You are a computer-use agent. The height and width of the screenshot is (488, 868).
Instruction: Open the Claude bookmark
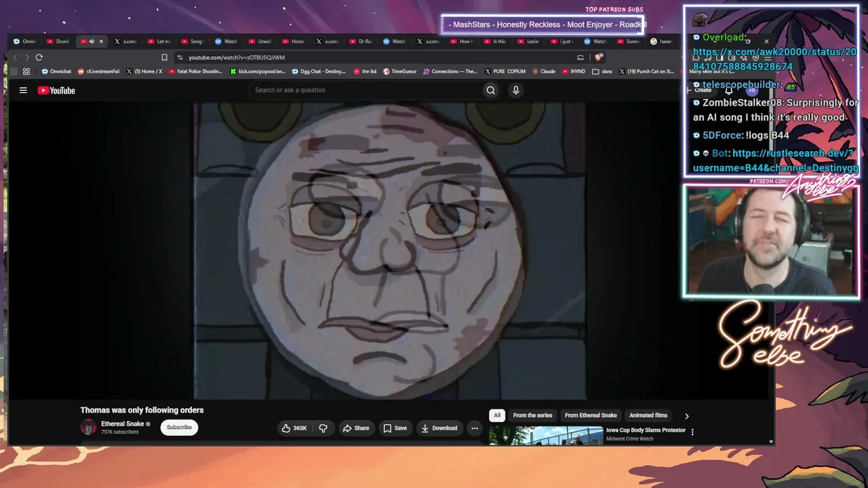(x=544, y=71)
